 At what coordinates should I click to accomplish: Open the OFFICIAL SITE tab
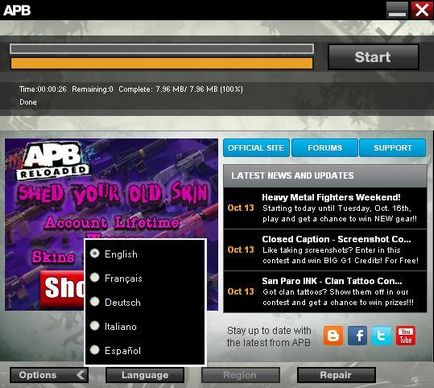tap(256, 148)
